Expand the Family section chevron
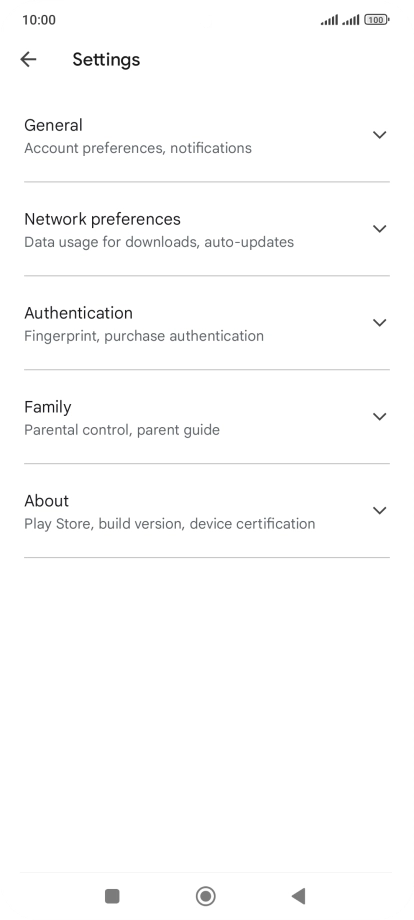The height and width of the screenshot is (920, 414). [x=379, y=417]
